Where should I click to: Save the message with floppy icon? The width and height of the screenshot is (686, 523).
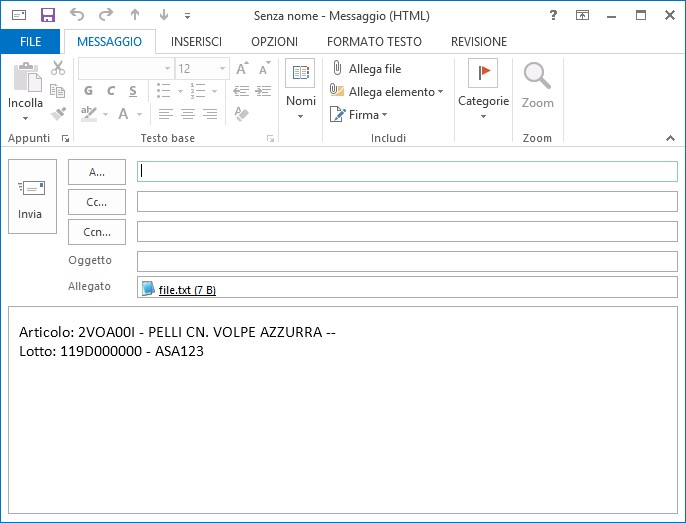(x=48, y=15)
